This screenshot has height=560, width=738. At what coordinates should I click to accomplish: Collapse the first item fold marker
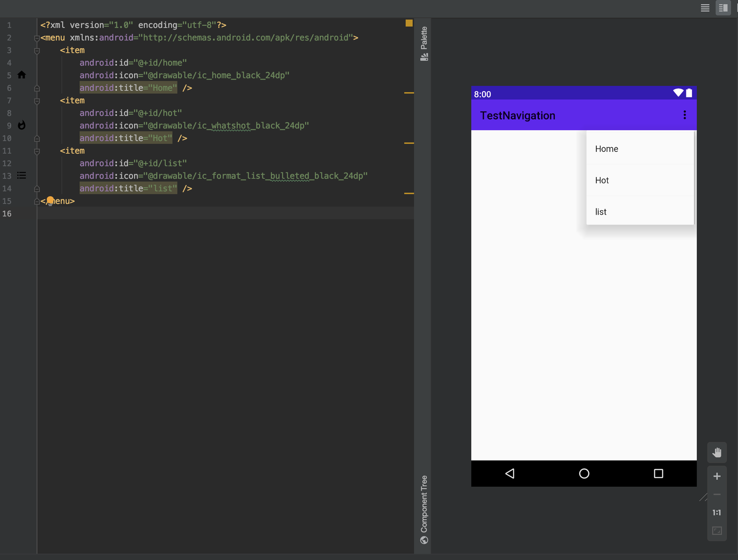coord(37,51)
